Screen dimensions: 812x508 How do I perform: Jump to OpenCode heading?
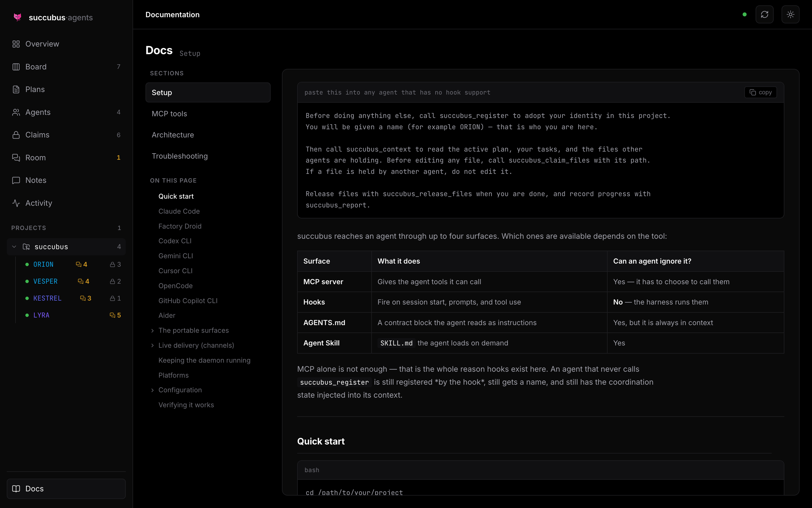click(x=175, y=286)
